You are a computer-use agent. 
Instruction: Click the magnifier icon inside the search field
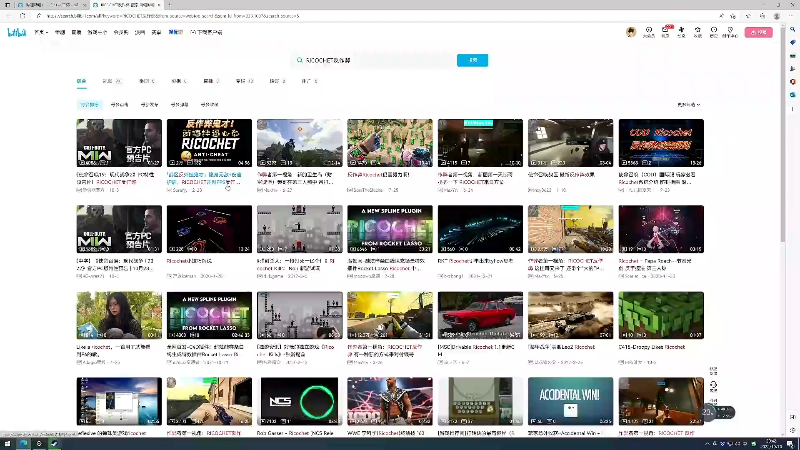[299, 60]
